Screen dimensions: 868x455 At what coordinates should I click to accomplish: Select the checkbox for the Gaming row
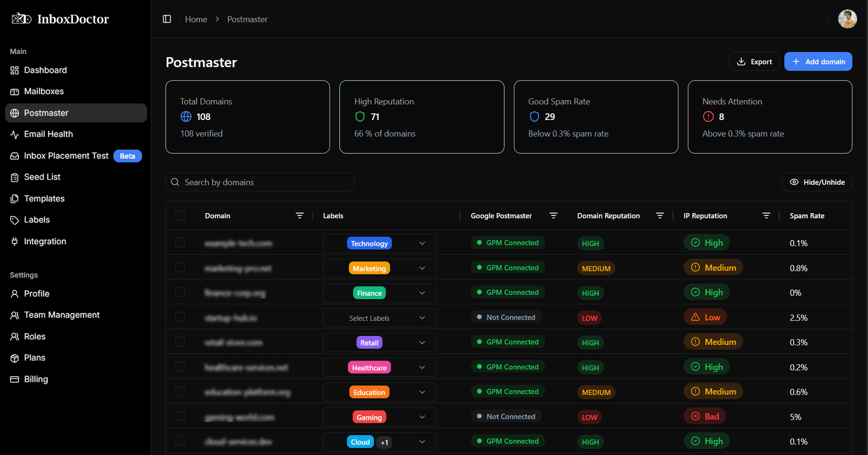click(x=180, y=416)
